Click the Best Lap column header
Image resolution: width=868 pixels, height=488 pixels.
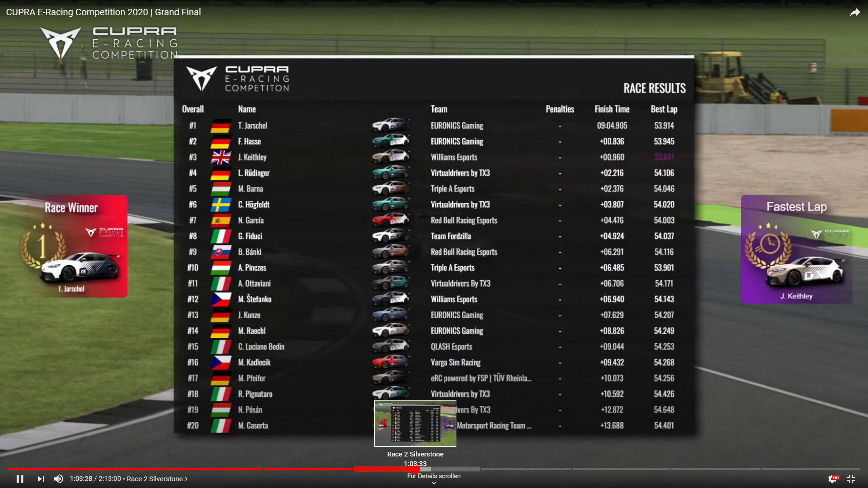point(664,109)
